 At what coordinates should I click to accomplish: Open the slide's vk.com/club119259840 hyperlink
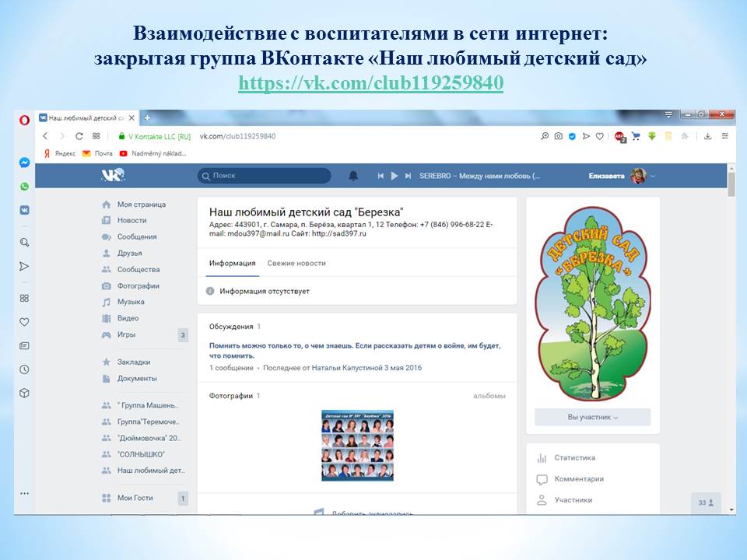pyautogui.click(x=370, y=83)
